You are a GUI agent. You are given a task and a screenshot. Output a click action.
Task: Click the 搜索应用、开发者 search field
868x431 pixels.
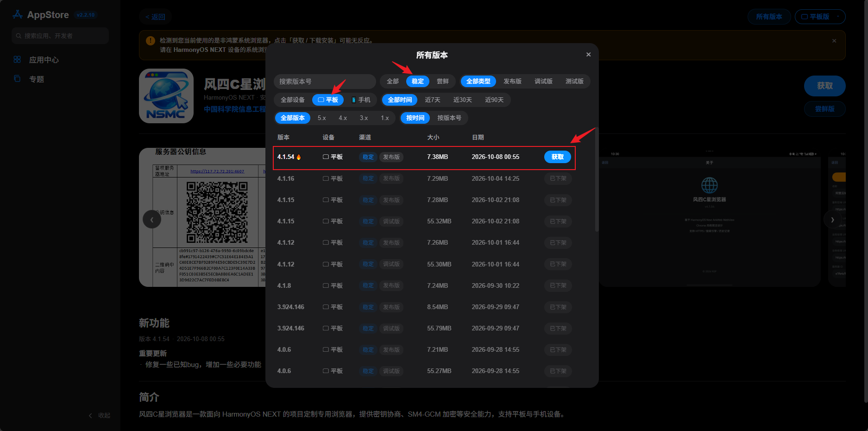click(x=60, y=36)
